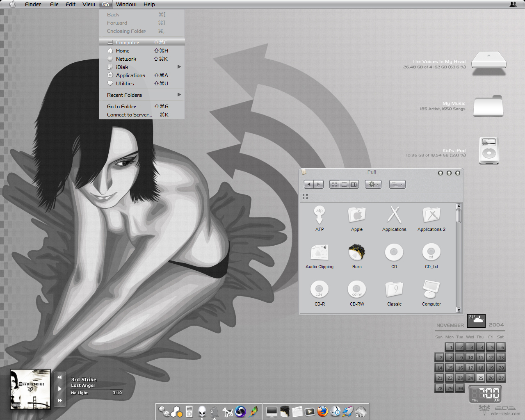Open the Finder menu

(33, 5)
